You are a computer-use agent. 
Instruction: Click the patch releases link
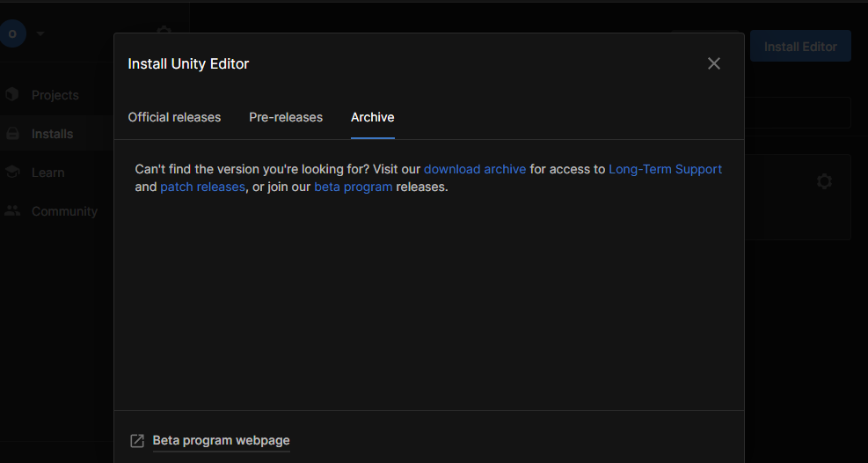point(202,187)
